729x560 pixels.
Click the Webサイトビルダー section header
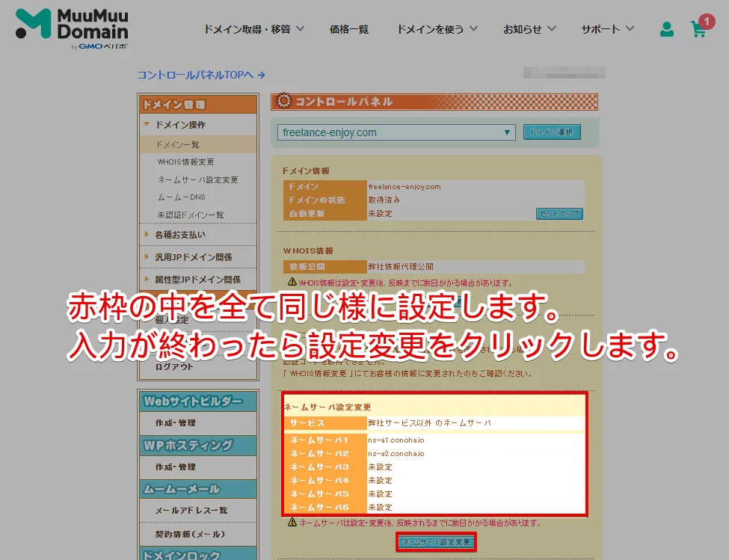point(197,401)
